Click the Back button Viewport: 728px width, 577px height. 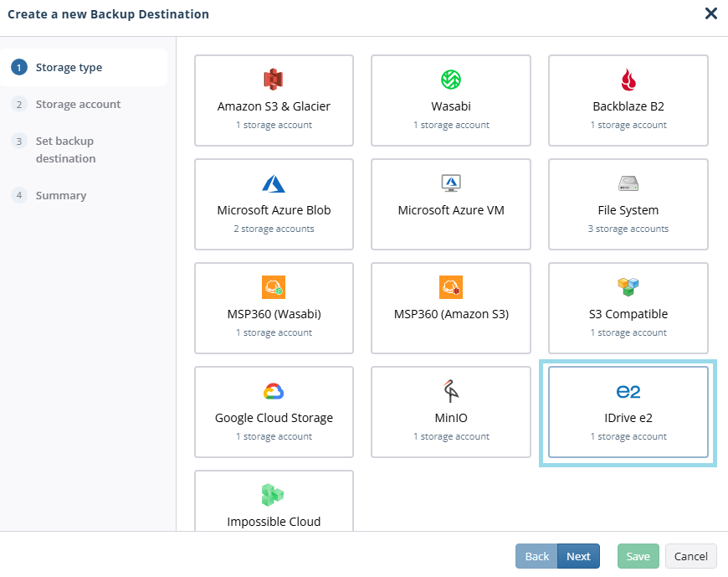click(x=536, y=556)
